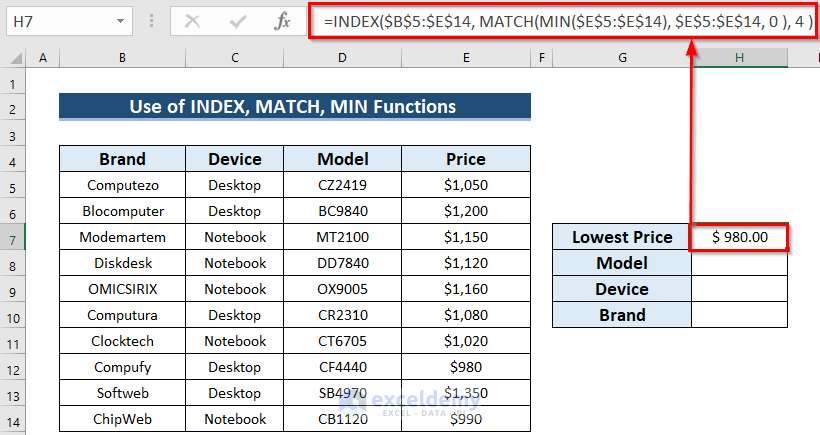Click the empty cell beside Model label
The width and height of the screenshot is (820, 435).
coord(739,263)
